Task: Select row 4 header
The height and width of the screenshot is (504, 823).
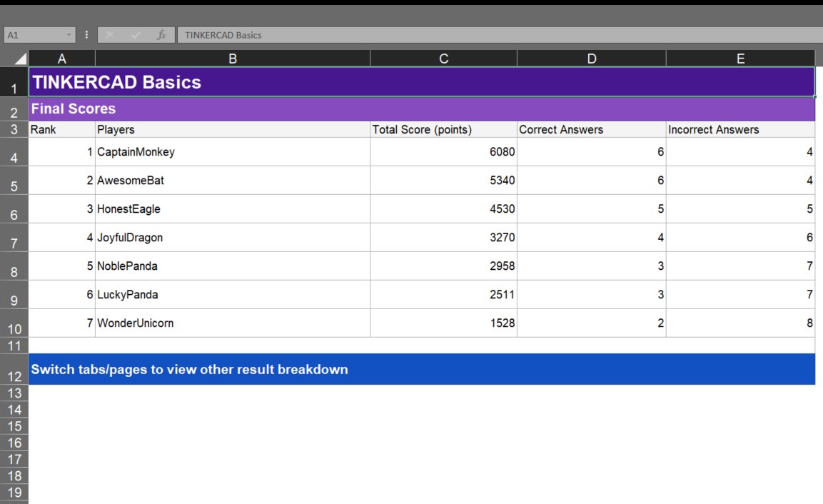Action: pos(14,152)
